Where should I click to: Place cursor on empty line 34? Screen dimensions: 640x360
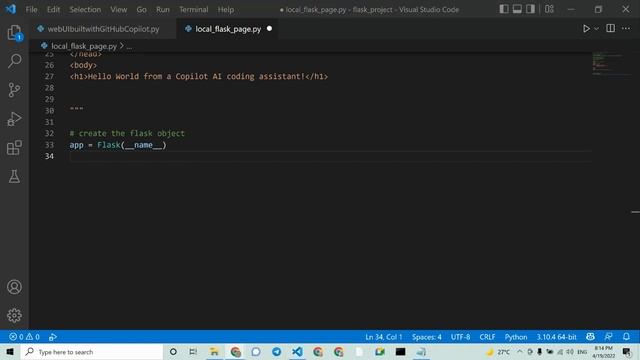tap(331, 156)
